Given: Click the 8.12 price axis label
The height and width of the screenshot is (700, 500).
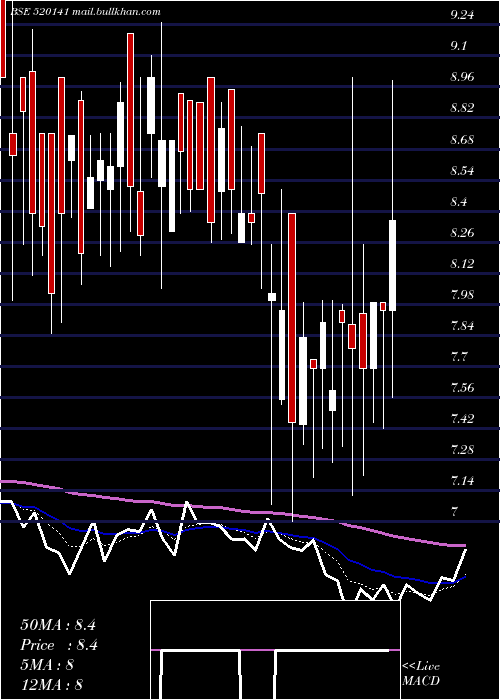Looking at the screenshot, I should click(x=462, y=264).
